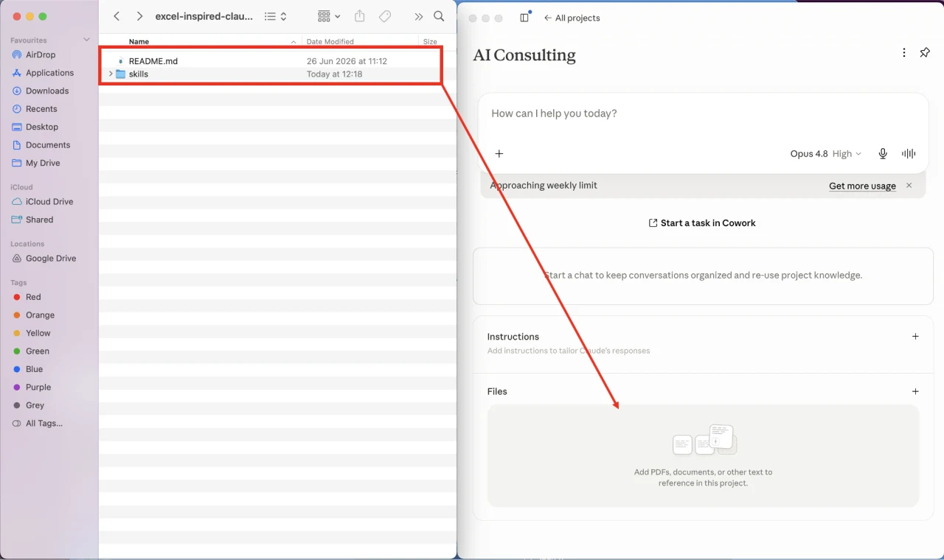This screenshot has width=944, height=560.
Task: Open Instructions section
Action: (513, 336)
